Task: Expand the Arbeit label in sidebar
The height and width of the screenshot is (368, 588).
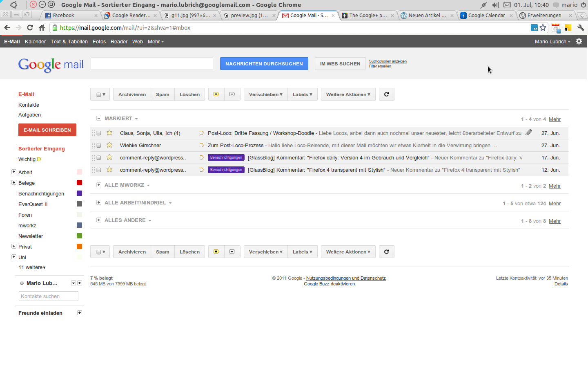Action: pos(14,172)
